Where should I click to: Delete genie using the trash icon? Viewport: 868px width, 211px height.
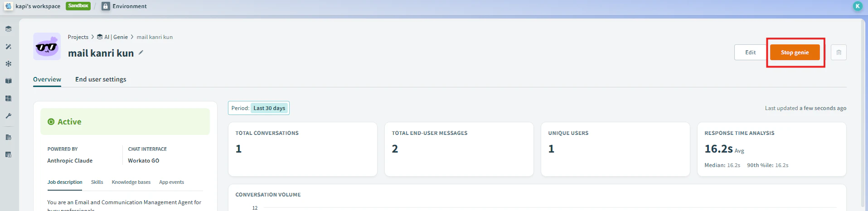click(839, 53)
